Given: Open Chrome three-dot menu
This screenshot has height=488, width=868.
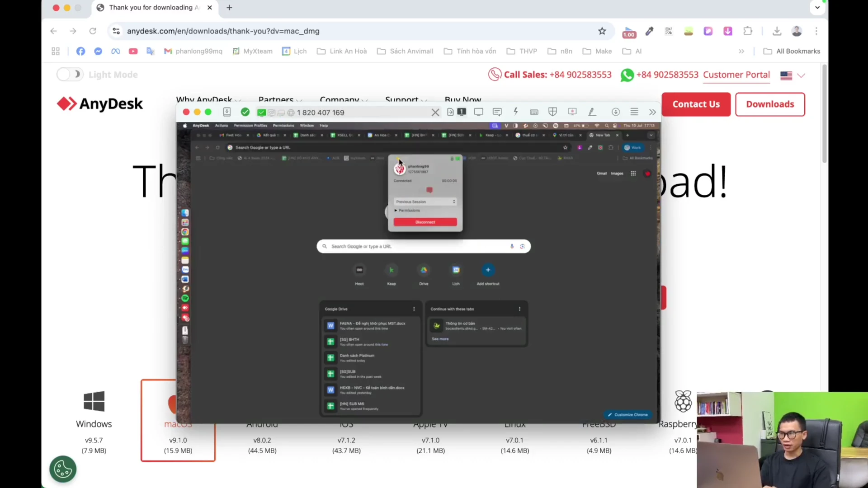Looking at the screenshot, I should pos(816,31).
